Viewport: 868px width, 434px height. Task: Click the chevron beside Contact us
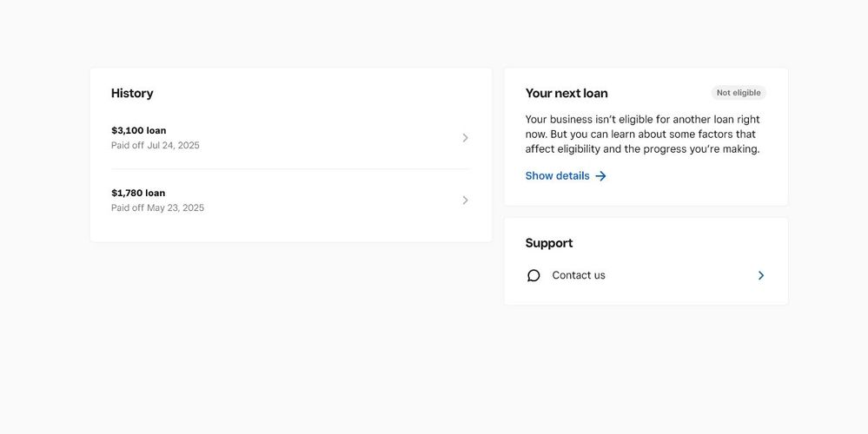point(761,276)
